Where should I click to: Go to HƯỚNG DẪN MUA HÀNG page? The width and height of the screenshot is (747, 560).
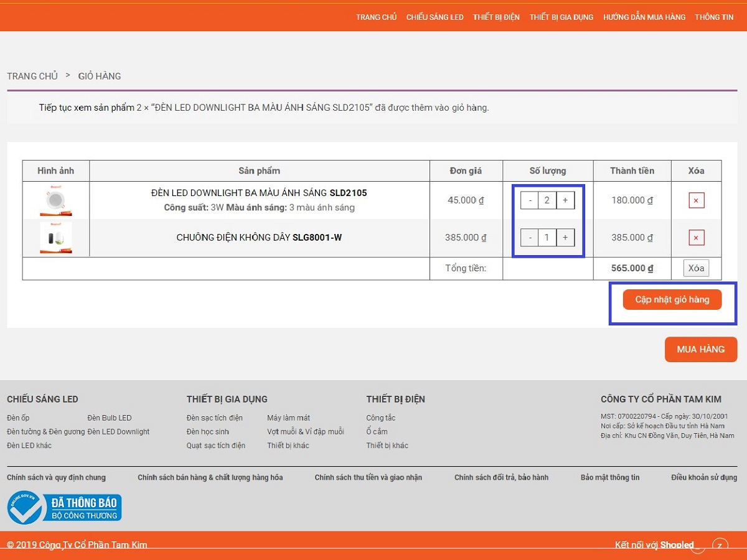click(644, 17)
